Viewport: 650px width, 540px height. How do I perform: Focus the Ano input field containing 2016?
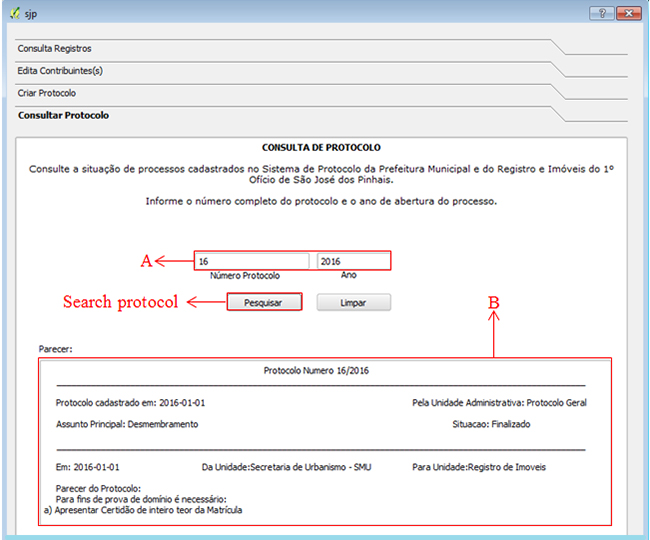point(352,261)
